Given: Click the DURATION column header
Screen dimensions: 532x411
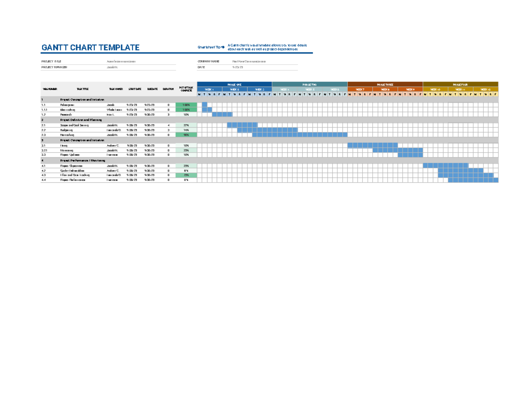Looking at the screenshot, I should (168, 88).
